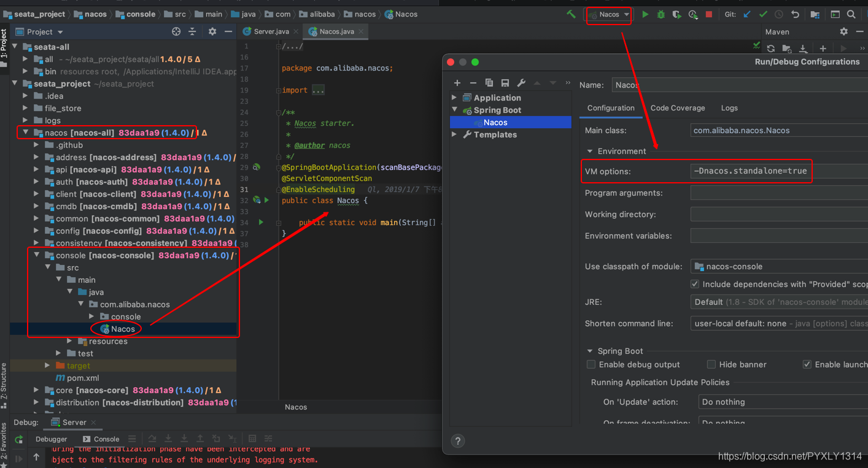
Task: Expand the target folder
Action: pos(47,366)
